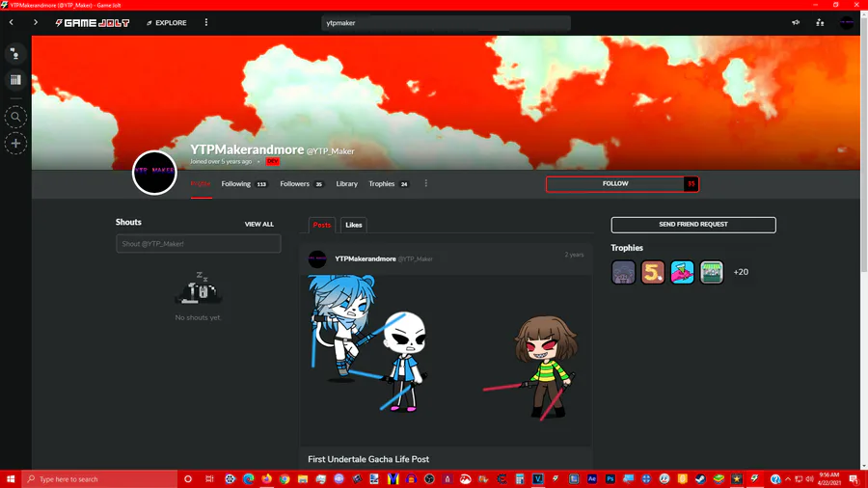868x488 pixels.
Task: Click the back navigation arrow
Action: pyautogui.click(x=11, y=23)
